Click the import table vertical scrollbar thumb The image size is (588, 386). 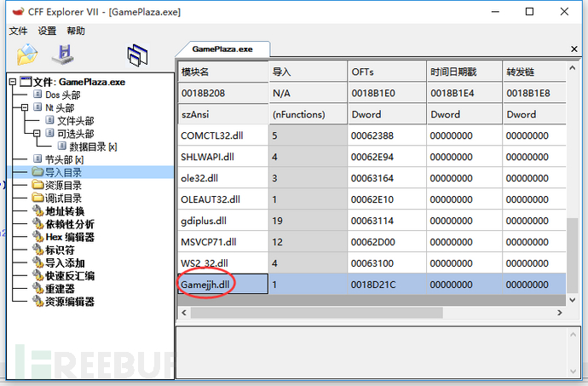click(x=573, y=255)
